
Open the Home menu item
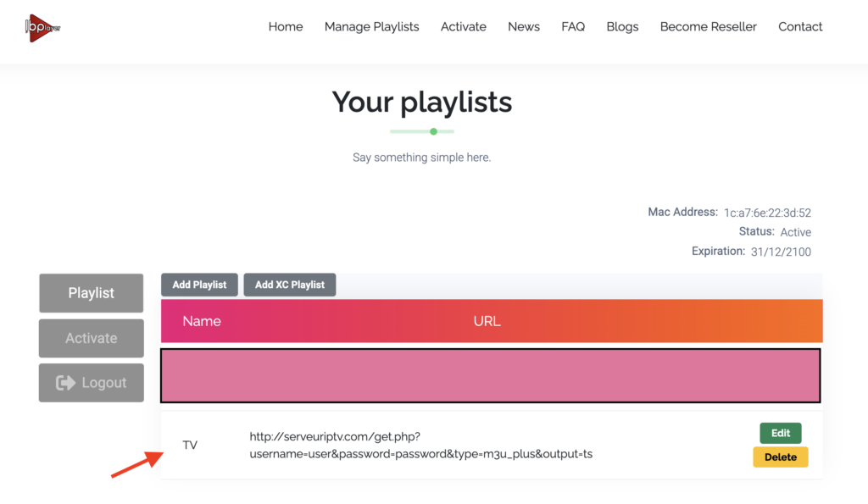tap(286, 26)
